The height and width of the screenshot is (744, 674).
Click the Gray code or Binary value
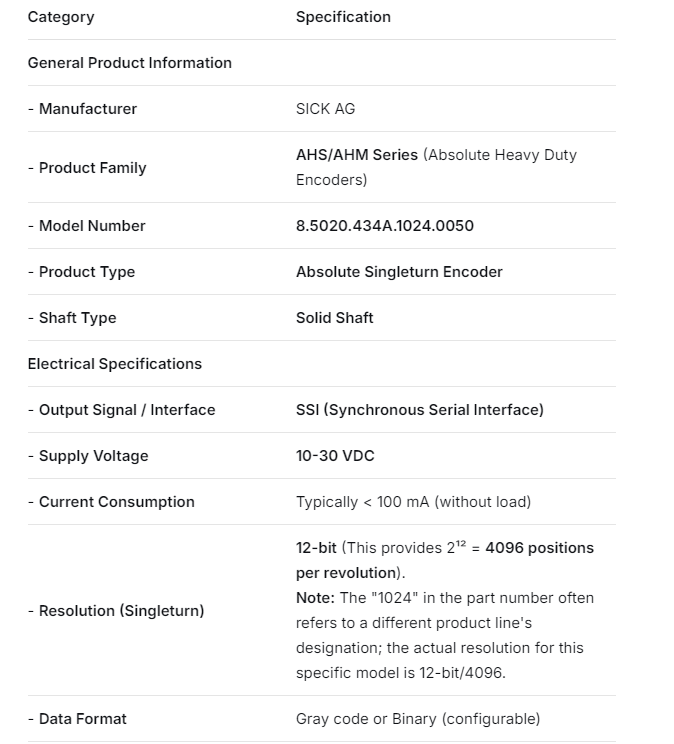coord(418,719)
